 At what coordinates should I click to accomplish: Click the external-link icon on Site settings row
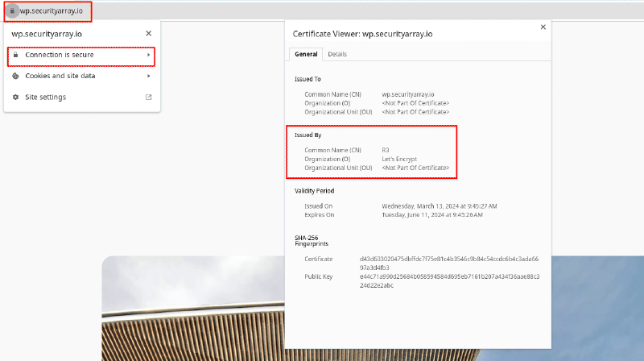(x=148, y=98)
